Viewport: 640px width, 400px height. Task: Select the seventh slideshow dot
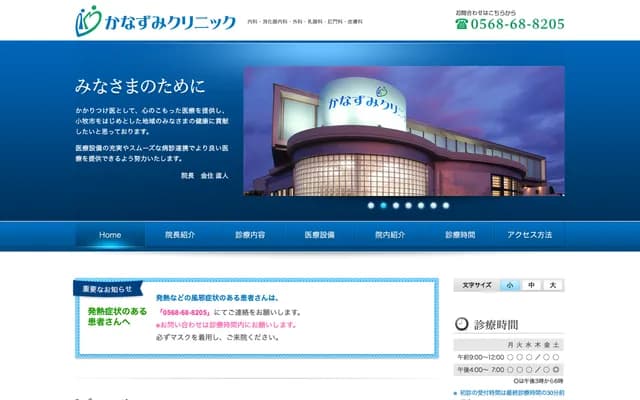point(446,206)
